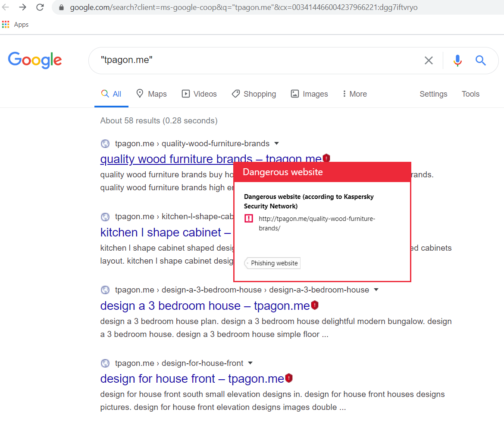Click the 'according to Kaspersky Security Network' text
Viewport: 504px width, 425px height.
(309, 201)
